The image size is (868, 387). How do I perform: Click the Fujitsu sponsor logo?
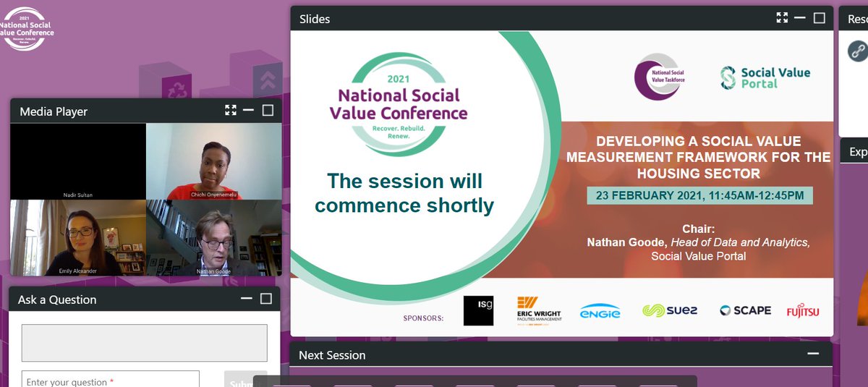click(x=803, y=311)
